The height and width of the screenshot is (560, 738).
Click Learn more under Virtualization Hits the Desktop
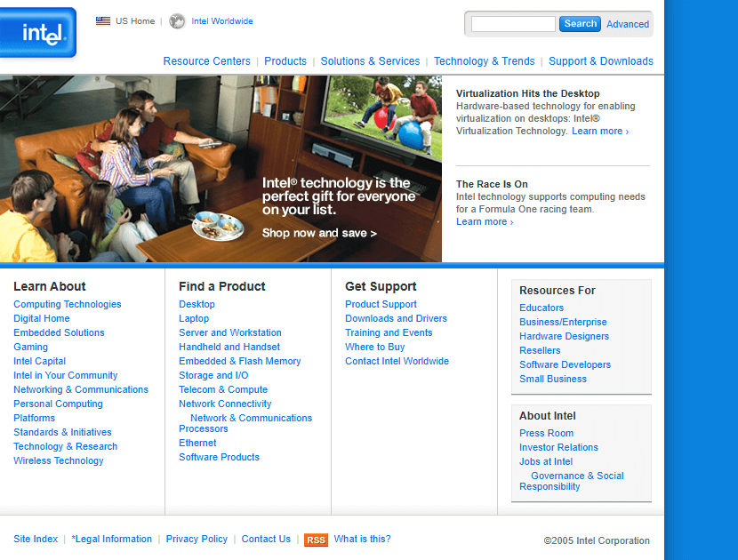(600, 132)
